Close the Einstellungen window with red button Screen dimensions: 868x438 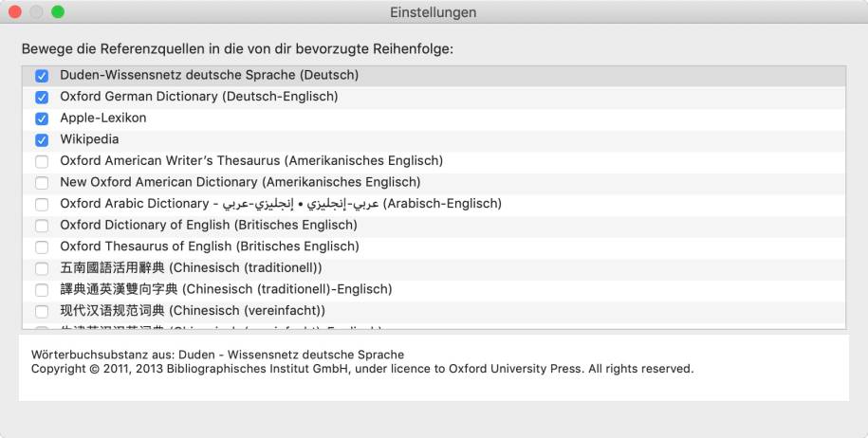pos(15,11)
